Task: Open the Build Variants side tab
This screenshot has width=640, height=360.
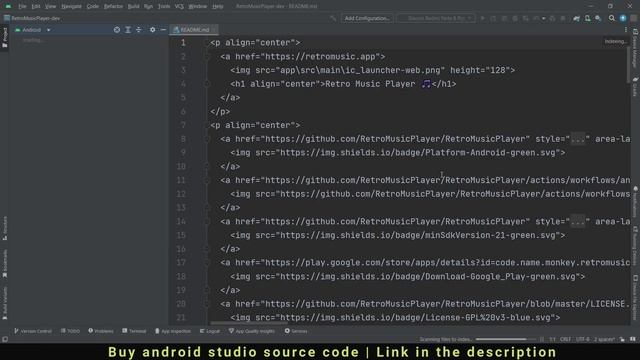Action: pyautogui.click(x=5, y=303)
